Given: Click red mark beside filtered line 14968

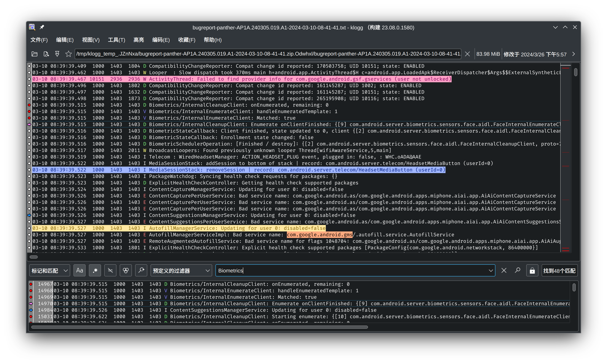Looking at the screenshot, I should click(31, 290).
